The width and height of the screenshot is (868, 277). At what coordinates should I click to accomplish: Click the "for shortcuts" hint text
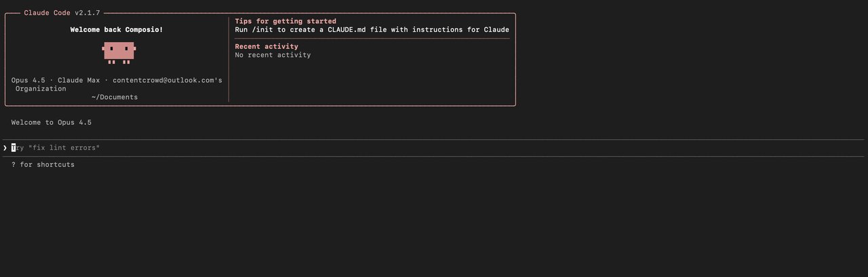point(47,165)
